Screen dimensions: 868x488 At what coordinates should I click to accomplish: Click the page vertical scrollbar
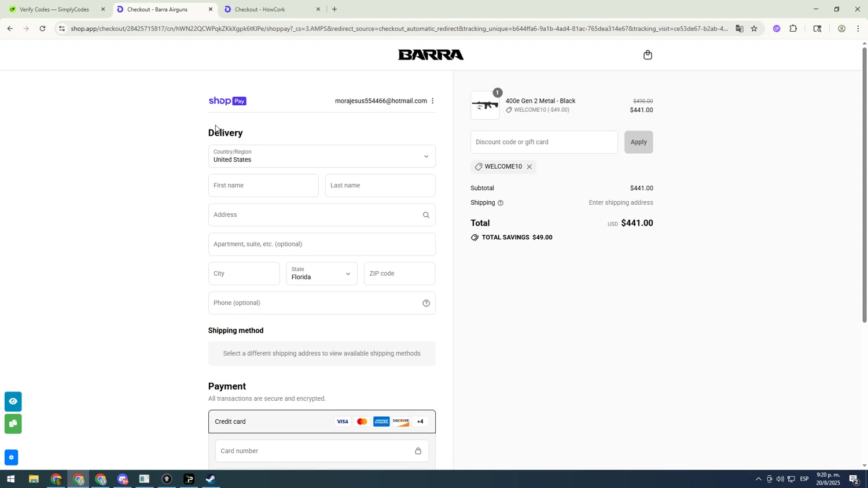(865, 185)
